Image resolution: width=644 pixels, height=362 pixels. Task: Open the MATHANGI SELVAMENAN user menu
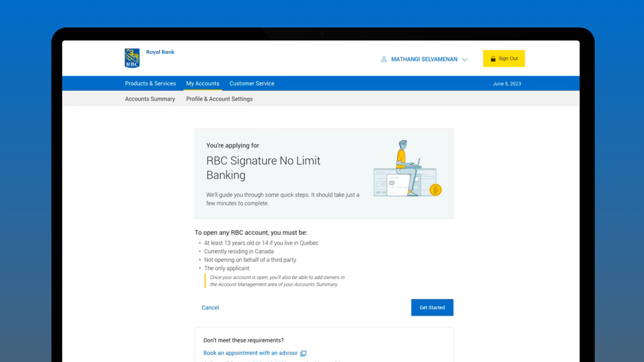(x=424, y=59)
